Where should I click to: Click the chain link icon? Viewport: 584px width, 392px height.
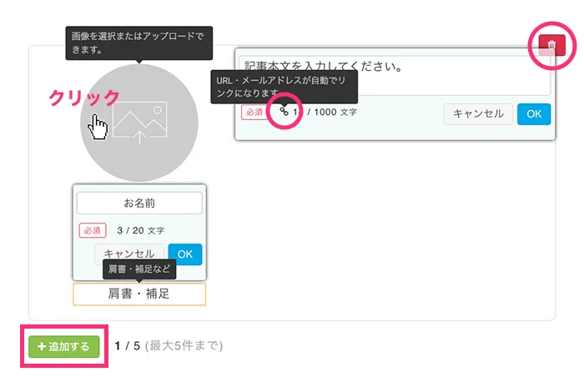click(x=284, y=111)
